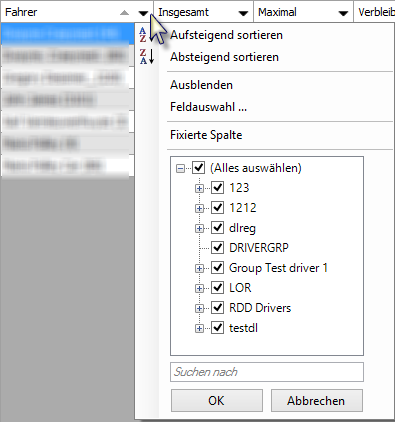Image resolution: width=395 pixels, height=422 pixels.
Task: Select the DRIVERGRP label in tree
Action: click(x=259, y=248)
